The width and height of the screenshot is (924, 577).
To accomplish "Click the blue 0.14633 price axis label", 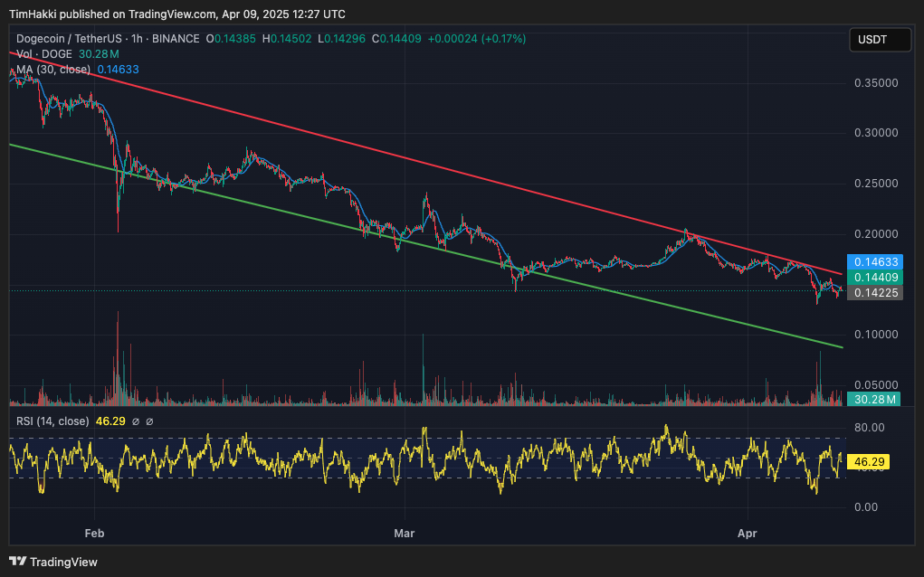I will point(875,262).
